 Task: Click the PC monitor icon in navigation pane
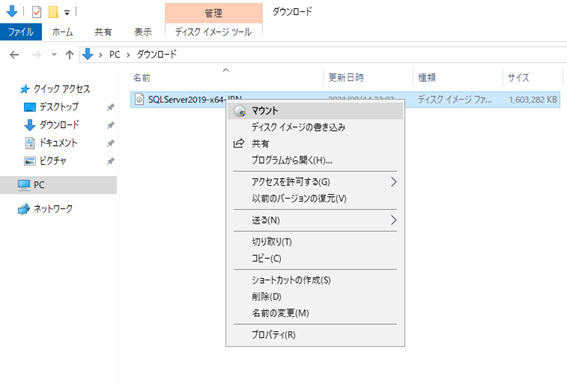click(24, 185)
